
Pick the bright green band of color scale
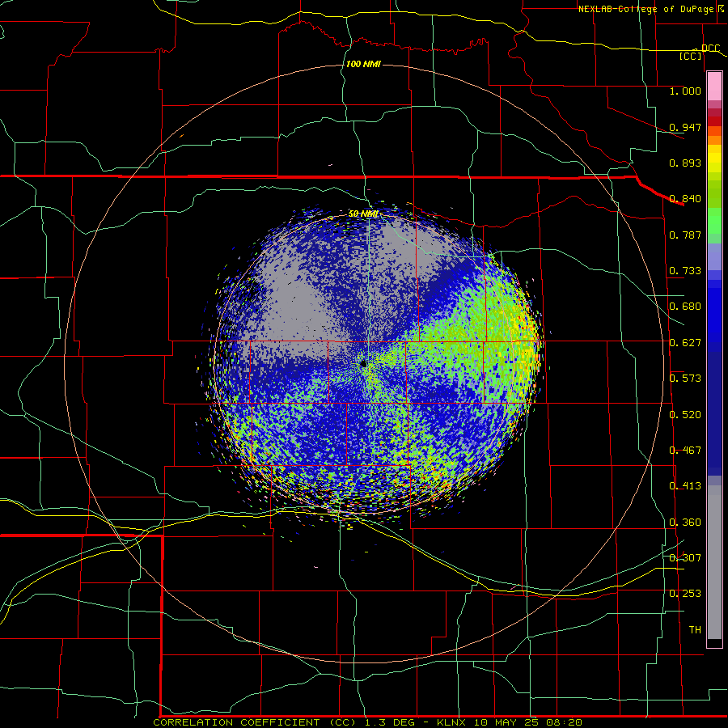[714, 221]
